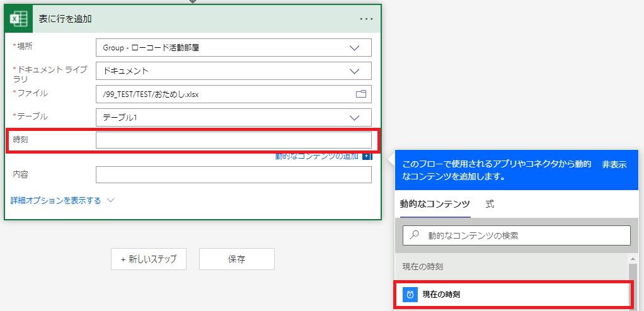The image size is (644, 311).
Task: Open the 場所 dropdown showing Group - ローコード活動部屋
Action: (234, 48)
